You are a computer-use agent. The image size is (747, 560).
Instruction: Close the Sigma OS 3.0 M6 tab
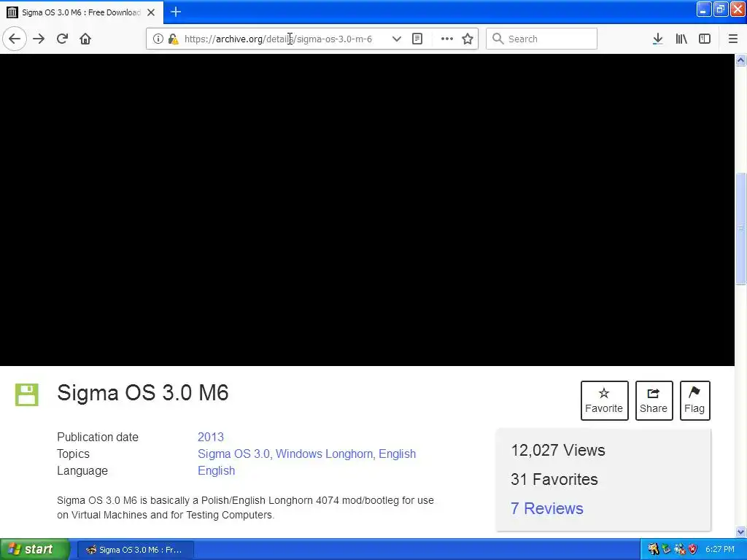click(151, 12)
